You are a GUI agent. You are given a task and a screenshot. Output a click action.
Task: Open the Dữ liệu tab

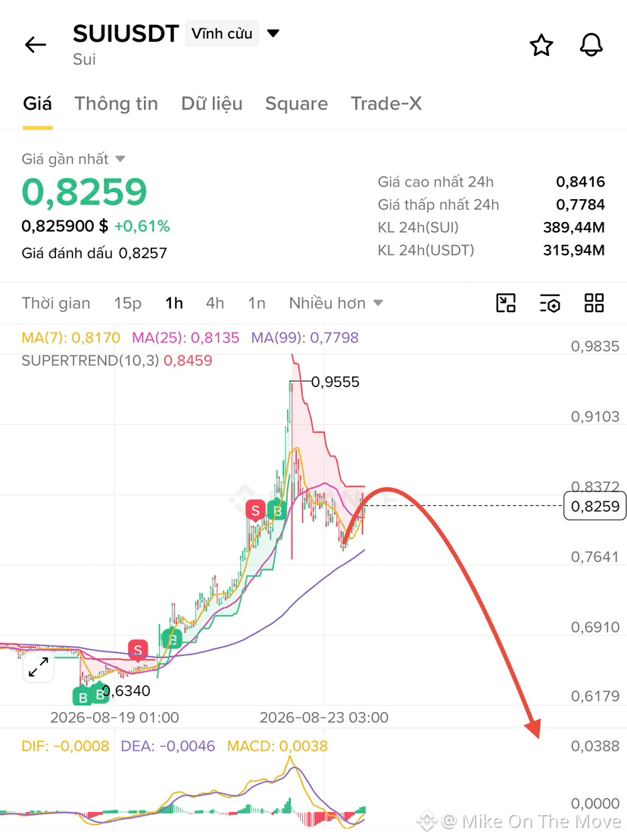pyautogui.click(x=212, y=104)
